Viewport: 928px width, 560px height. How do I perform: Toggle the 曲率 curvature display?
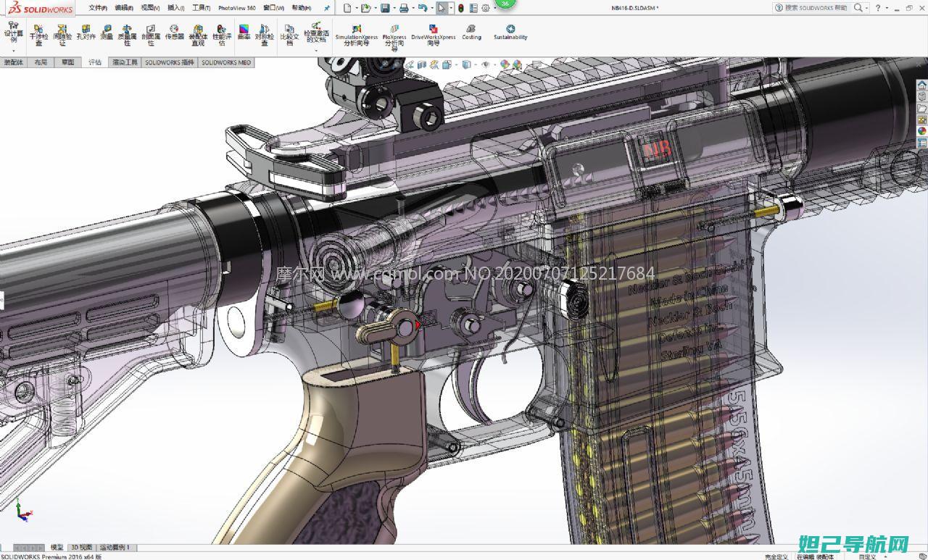pyautogui.click(x=244, y=33)
